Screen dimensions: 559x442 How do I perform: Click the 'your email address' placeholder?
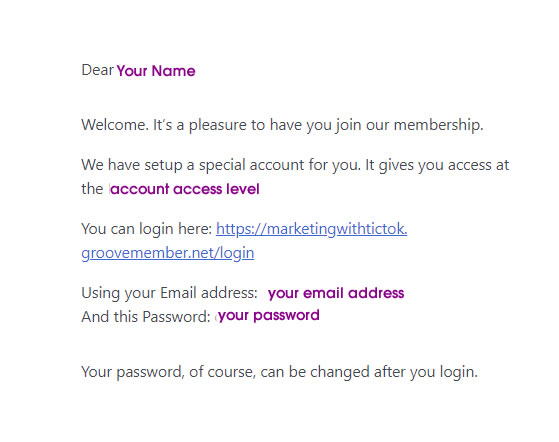coord(336,293)
